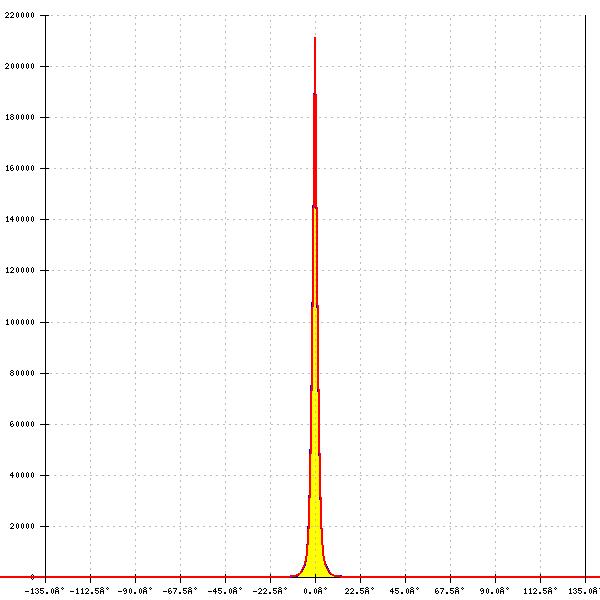The height and width of the screenshot is (600, 600).
Task: Click the -135.0° x-axis label
Action: [x=44, y=591]
